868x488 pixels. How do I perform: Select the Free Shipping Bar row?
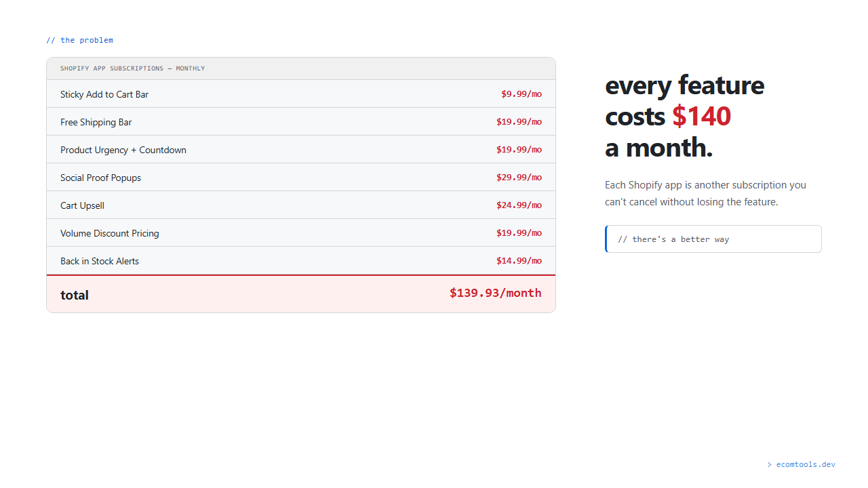[96, 122]
